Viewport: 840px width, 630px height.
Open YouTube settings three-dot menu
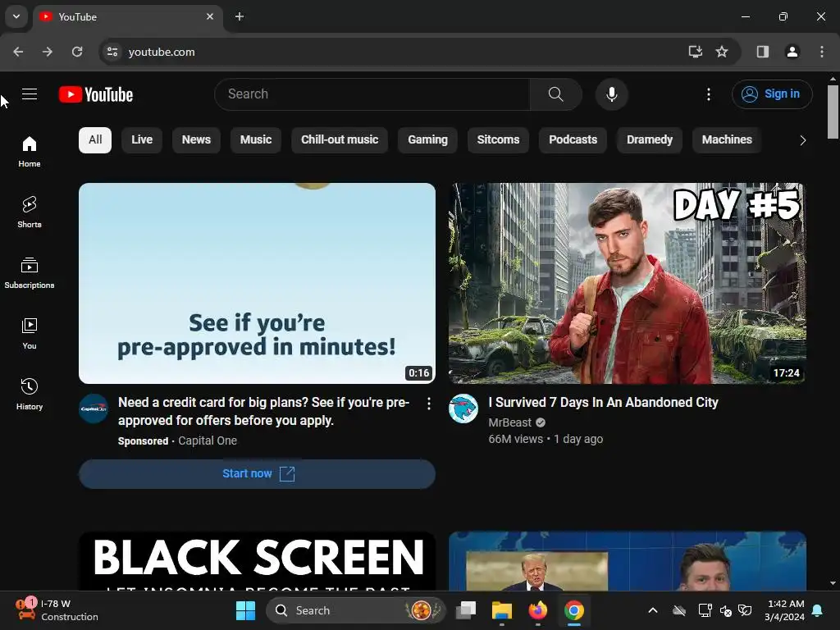pyautogui.click(x=708, y=94)
